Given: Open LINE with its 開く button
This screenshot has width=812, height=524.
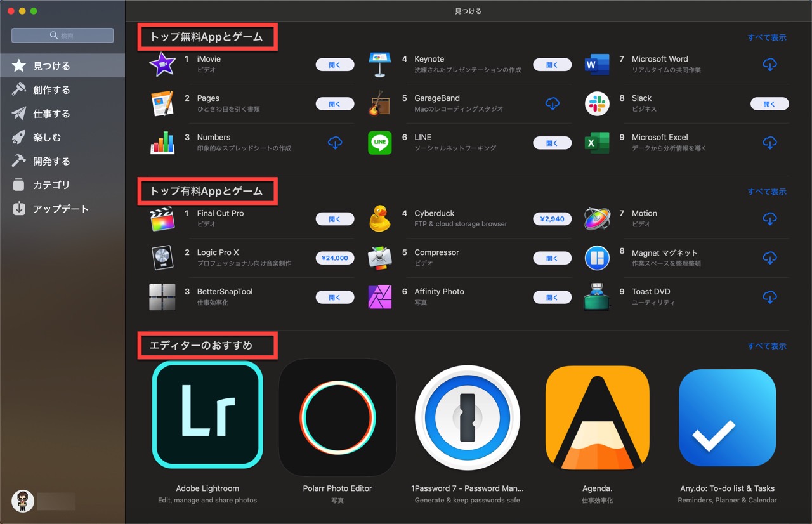Looking at the screenshot, I should 553,143.
